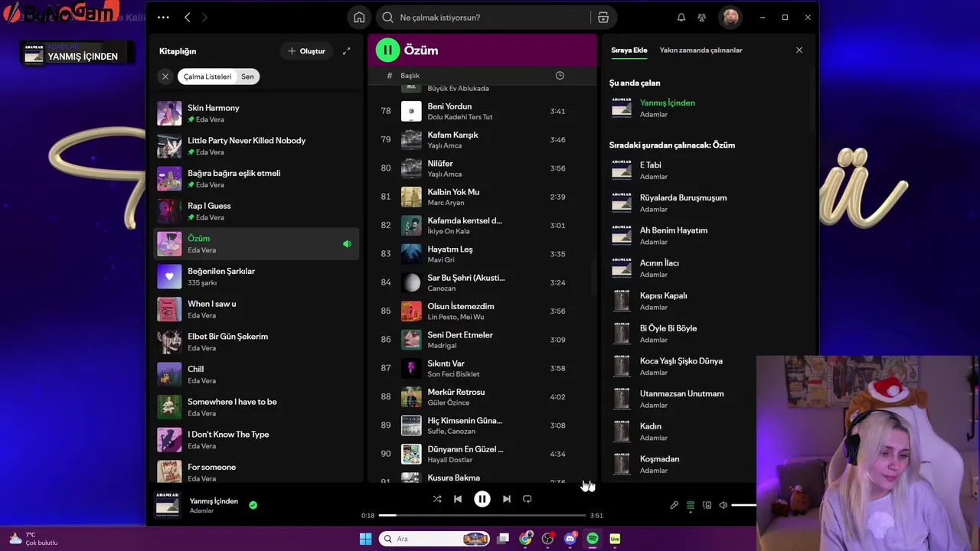Open the Chill playlist
The width and height of the screenshot is (980, 551).
(256, 375)
